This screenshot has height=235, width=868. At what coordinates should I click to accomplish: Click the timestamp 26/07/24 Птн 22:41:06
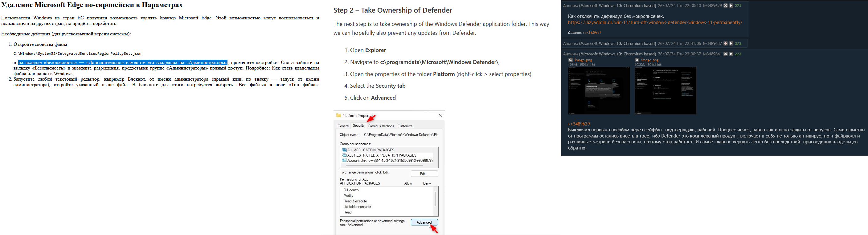tap(679, 43)
